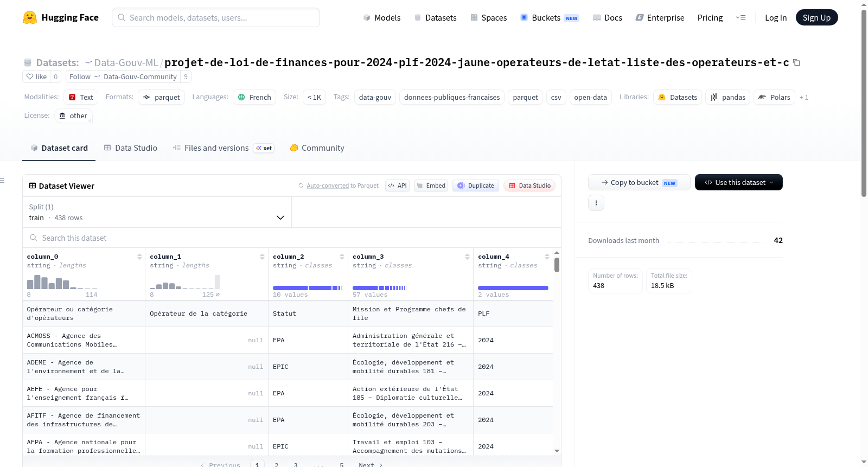Copy the dataset to a bucket
The width and height of the screenshot is (868, 467).
[639, 182]
